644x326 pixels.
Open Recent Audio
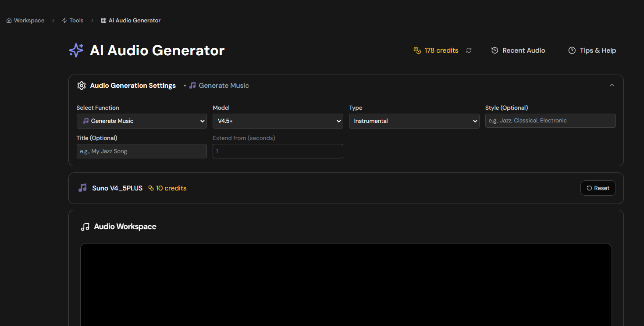click(518, 50)
